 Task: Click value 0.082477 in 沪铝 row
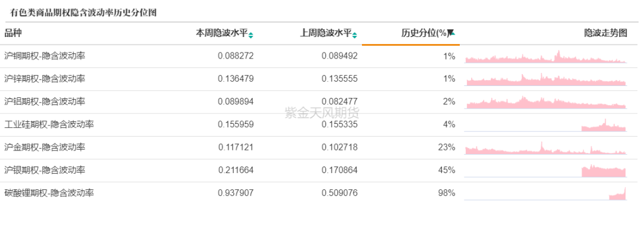(340, 101)
